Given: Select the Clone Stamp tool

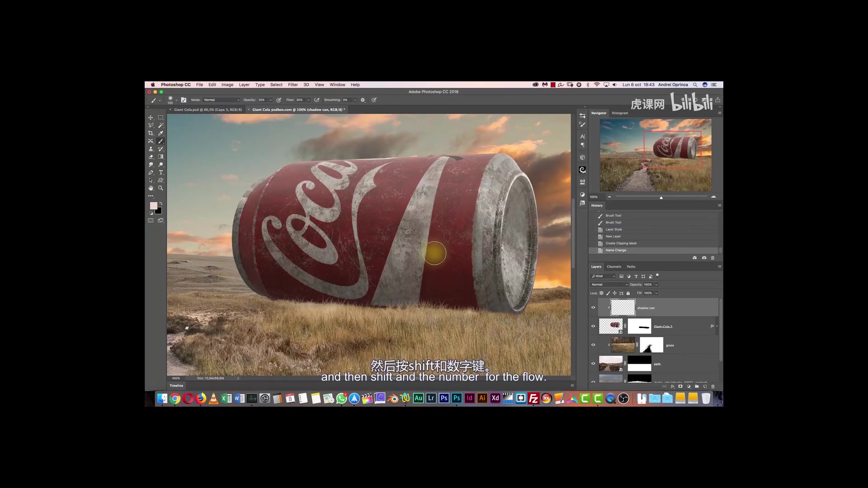Looking at the screenshot, I should pos(151,149).
